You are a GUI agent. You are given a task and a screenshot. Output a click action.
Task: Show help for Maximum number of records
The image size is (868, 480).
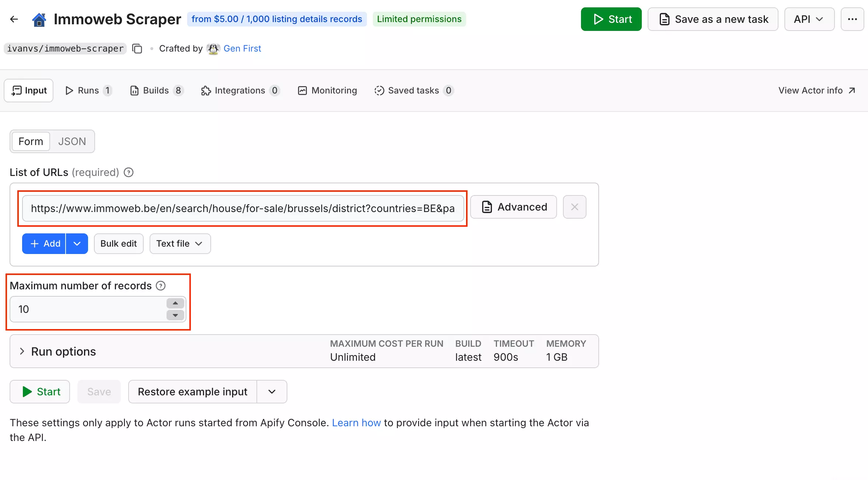coord(161,286)
